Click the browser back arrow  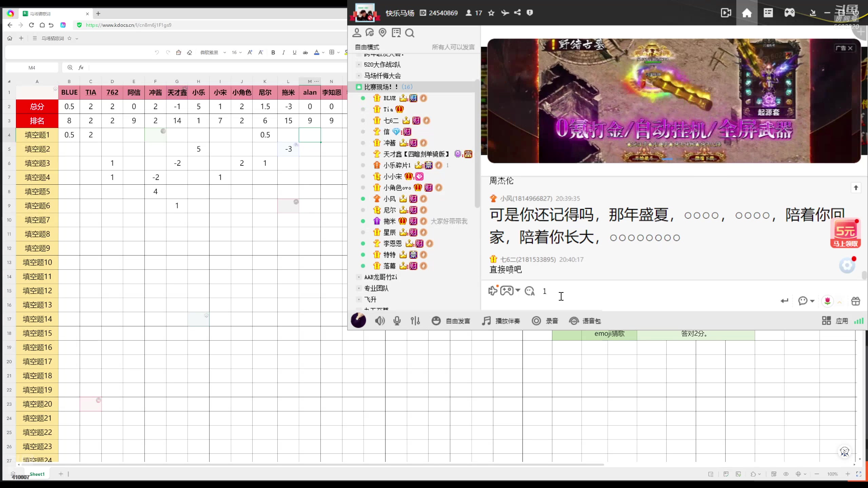coord(10,25)
